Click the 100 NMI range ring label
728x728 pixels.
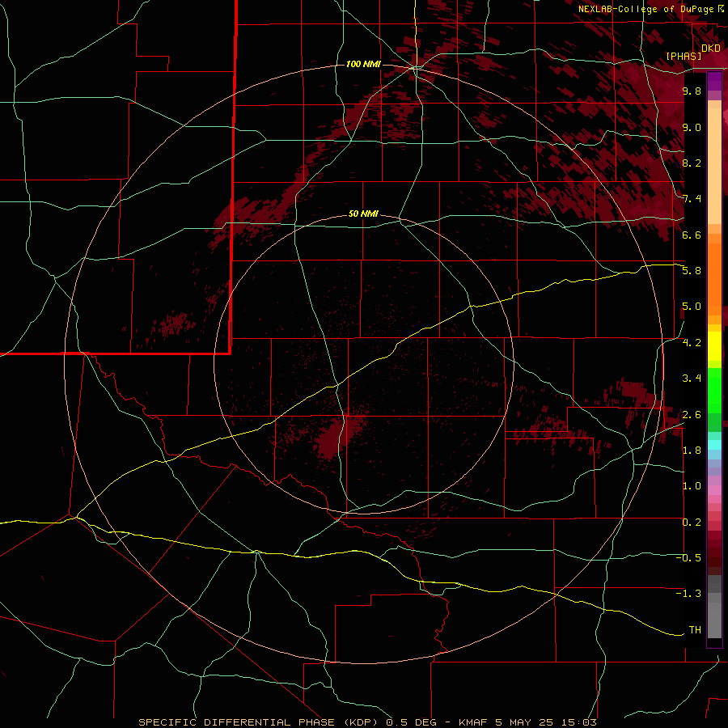(363, 64)
